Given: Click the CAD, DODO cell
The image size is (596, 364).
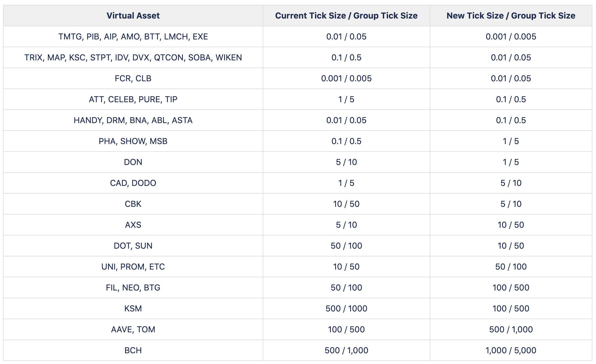Looking at the screenshot, I should point(133,183).
